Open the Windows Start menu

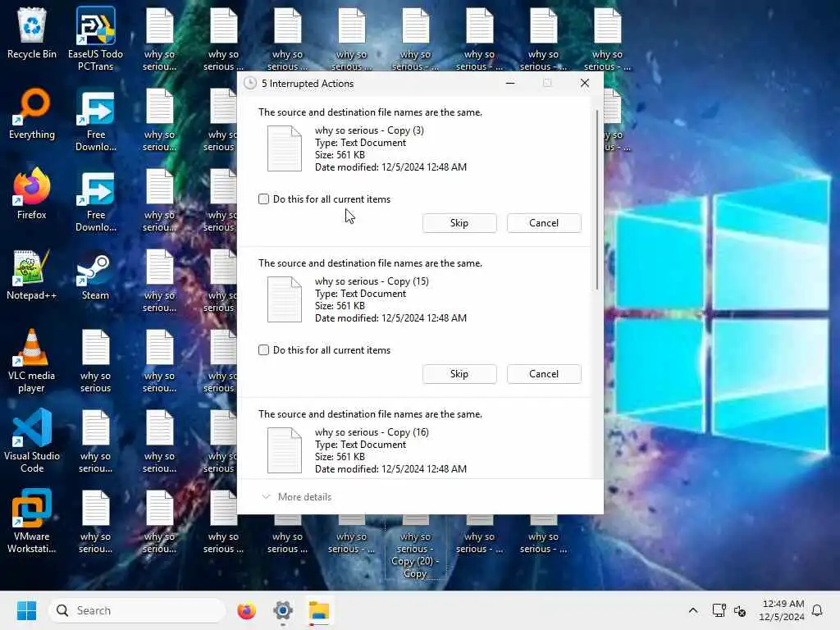pos(26,610)
